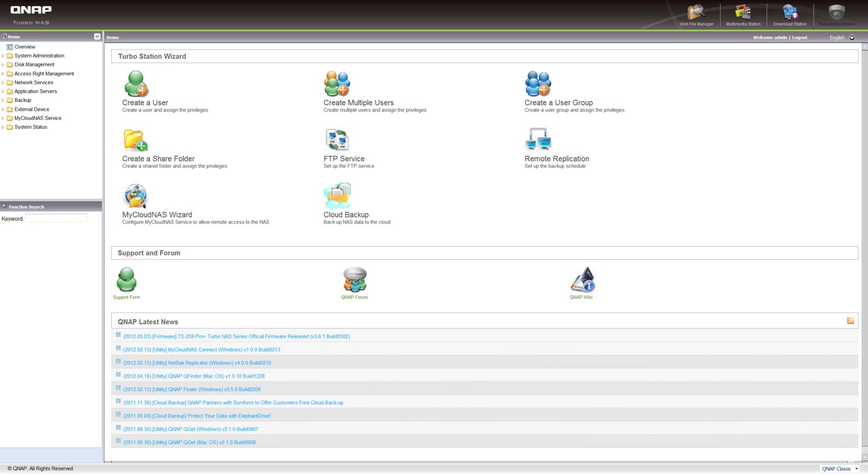Open Symform Free Cloud Back-up news link

pos(233,403)
